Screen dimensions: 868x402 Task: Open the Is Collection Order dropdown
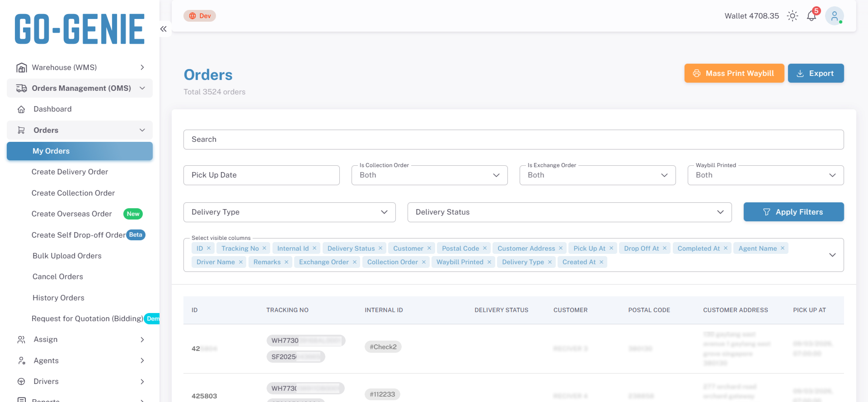[x=429, y=175]
